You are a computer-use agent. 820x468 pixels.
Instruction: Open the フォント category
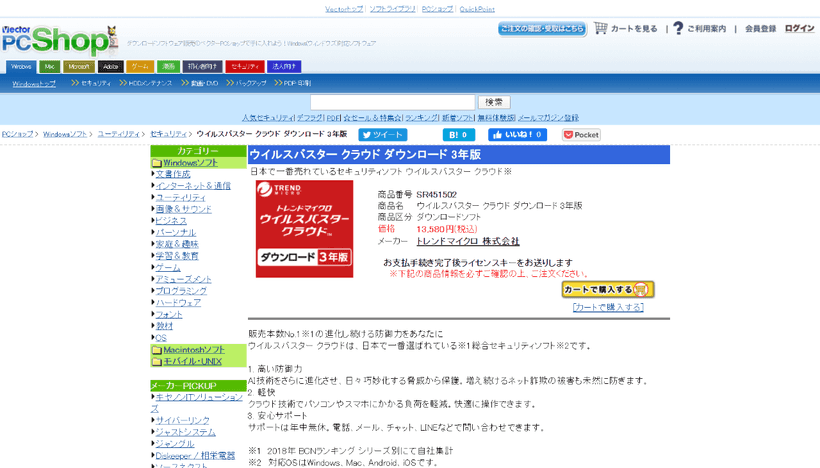169,315
